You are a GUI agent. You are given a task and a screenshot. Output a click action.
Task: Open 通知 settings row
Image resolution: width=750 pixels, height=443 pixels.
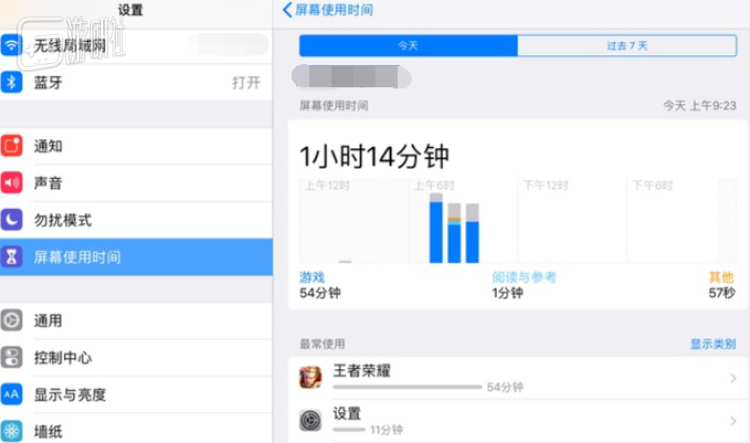pyautogui.click(x=136, y=146)
